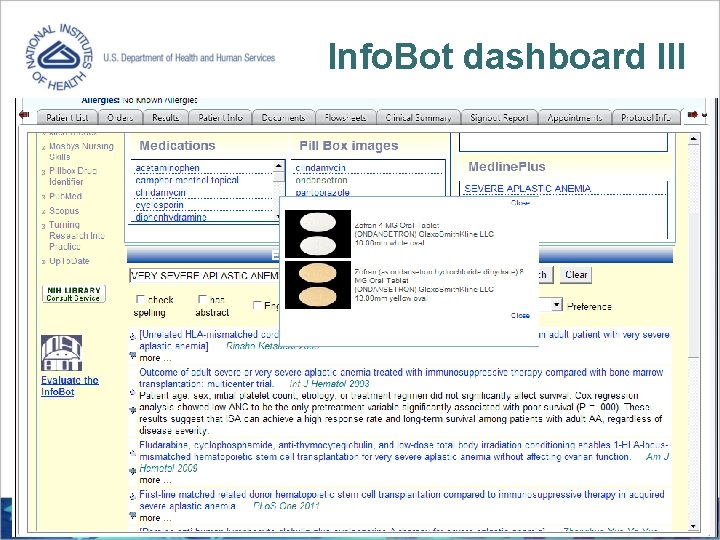This screenshot has height=540, width=720.
Task: Click thumbs-down icon beside last 'more ...' text
Action: pos(133,515)
